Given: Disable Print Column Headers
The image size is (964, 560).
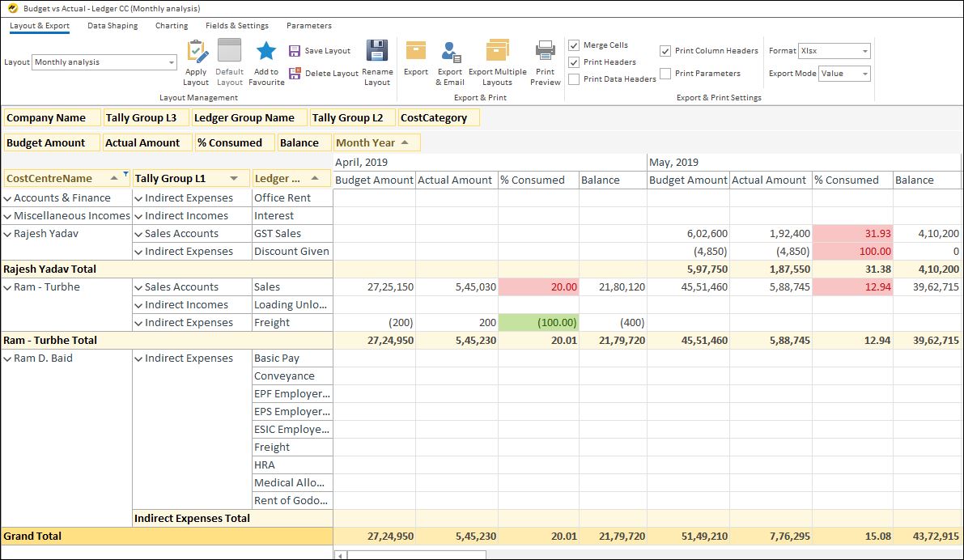Looking at the screenshot, I should (665, 50).
